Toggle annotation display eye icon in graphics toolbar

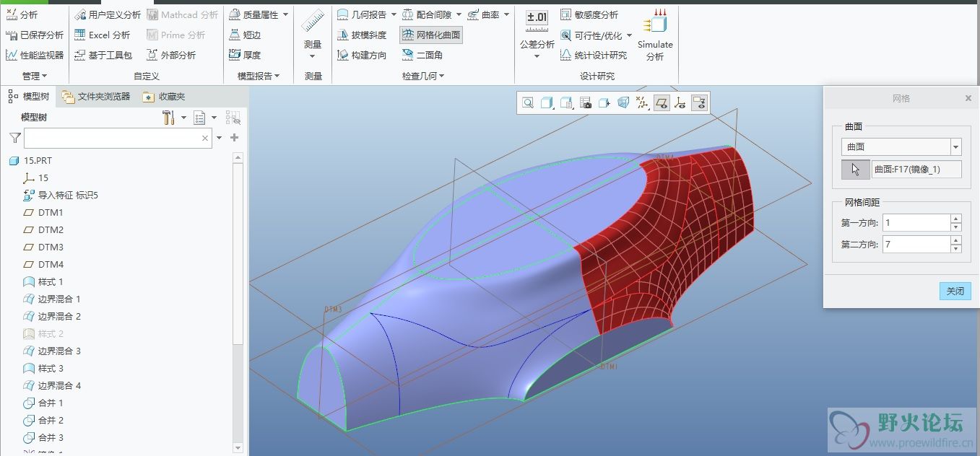coord(699,103)
